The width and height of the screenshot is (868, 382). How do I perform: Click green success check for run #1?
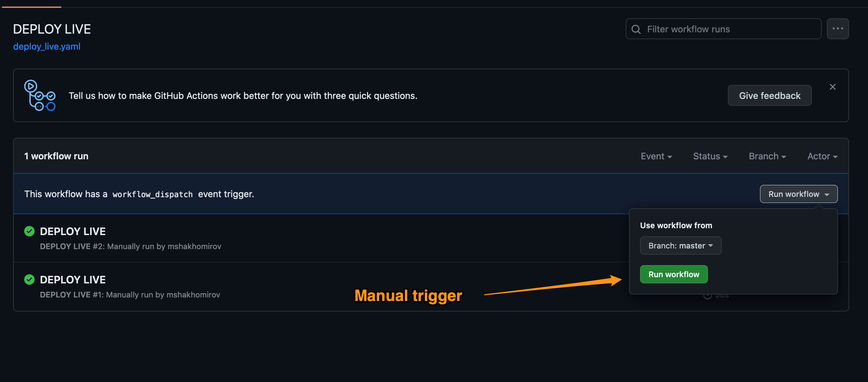click(29, 279)
